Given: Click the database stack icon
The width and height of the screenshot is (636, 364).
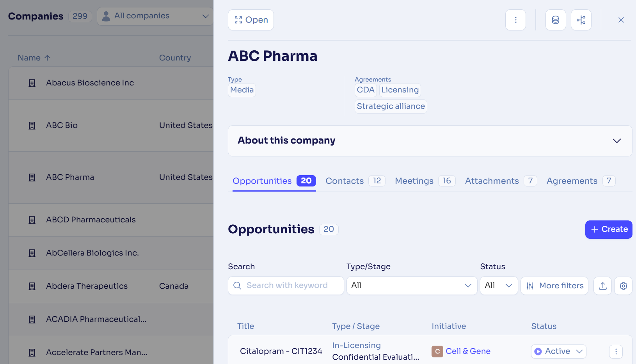Looking at the screenshot, I should [556, 20].
